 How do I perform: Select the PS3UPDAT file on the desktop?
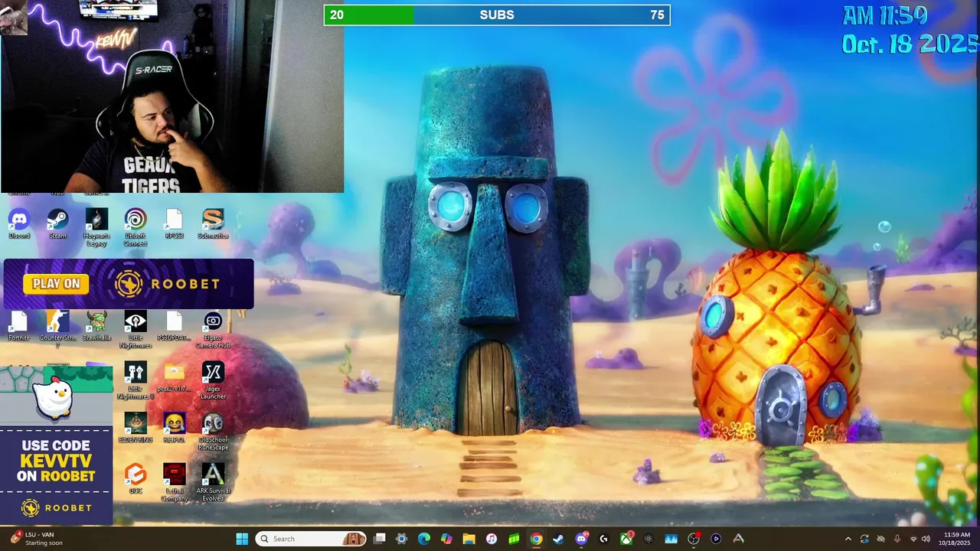174,326
